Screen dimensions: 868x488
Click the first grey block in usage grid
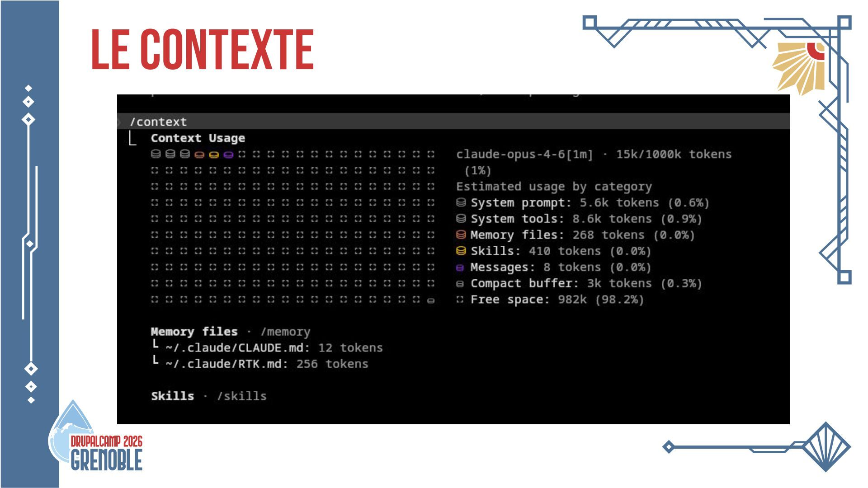click(x=156, y=154)
